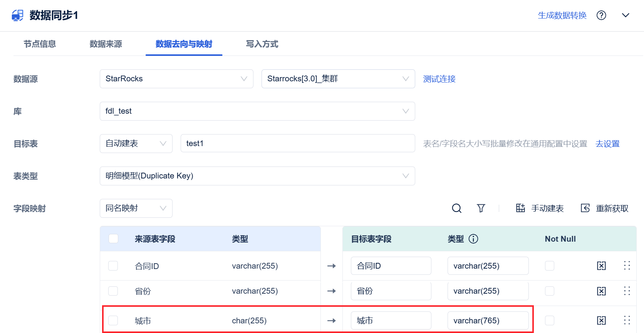Screen dimensions: 644x333
Task: Click the 手动建表 table icon
Action: [520, 208]
